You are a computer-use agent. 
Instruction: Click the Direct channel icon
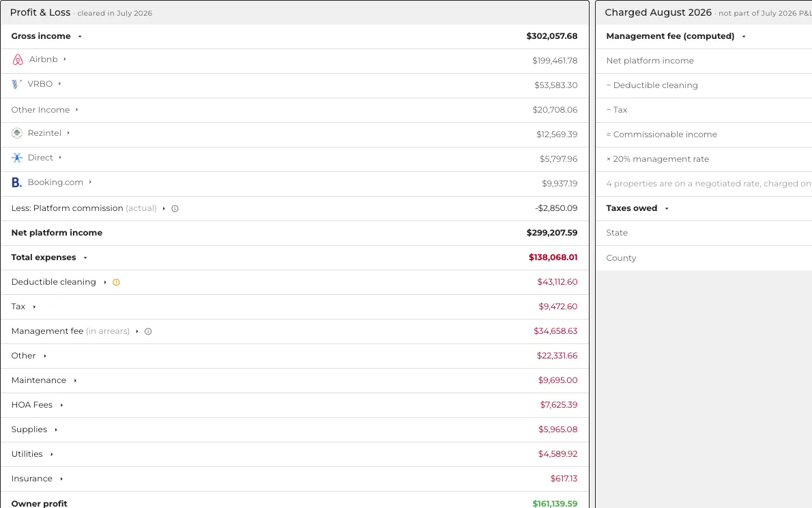(x=17, y=158)
